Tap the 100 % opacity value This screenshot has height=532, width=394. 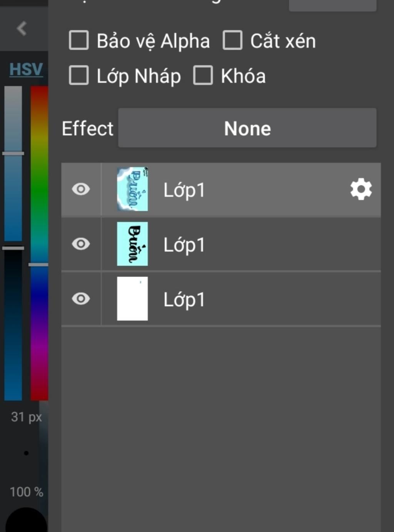[26, 492]
